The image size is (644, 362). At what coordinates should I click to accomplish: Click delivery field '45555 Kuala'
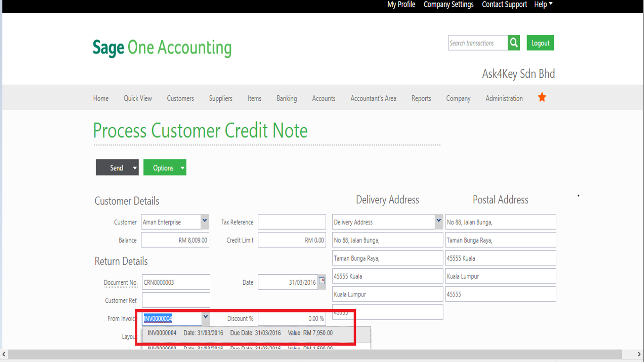click(x=388, y=276)
